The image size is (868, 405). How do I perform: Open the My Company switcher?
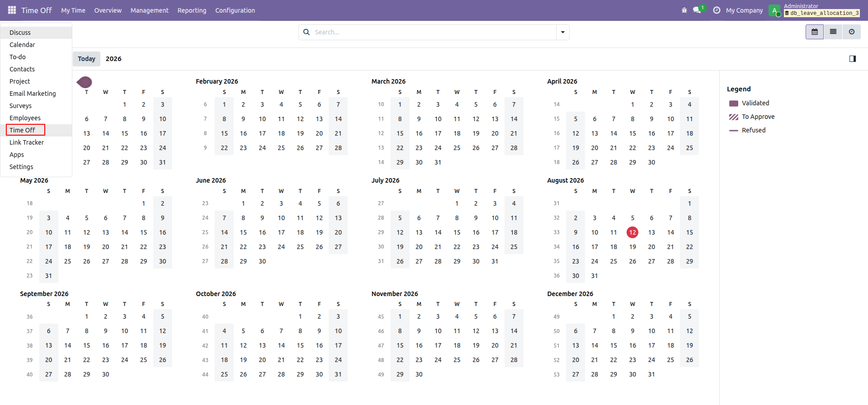tap(744, 10)
